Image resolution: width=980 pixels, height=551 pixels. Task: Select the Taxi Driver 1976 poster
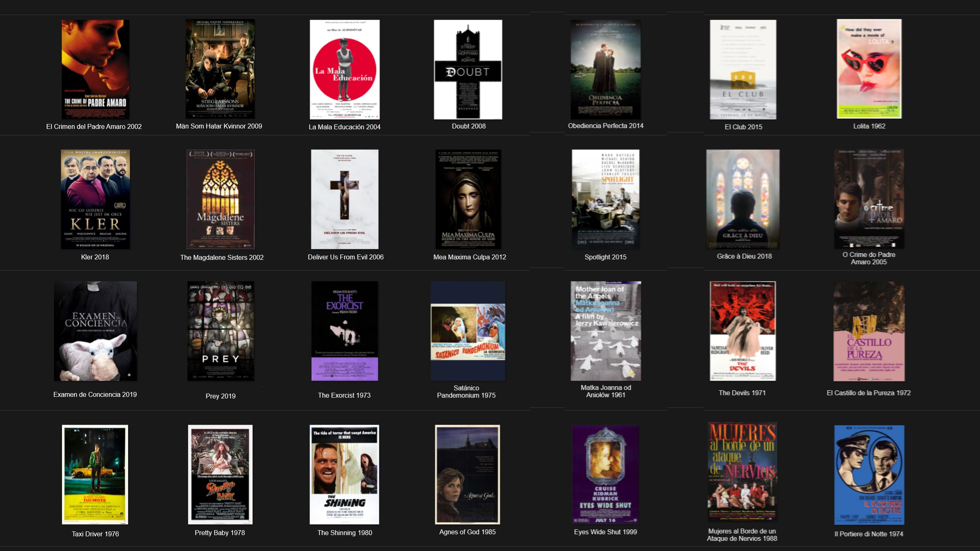(95, 474)
